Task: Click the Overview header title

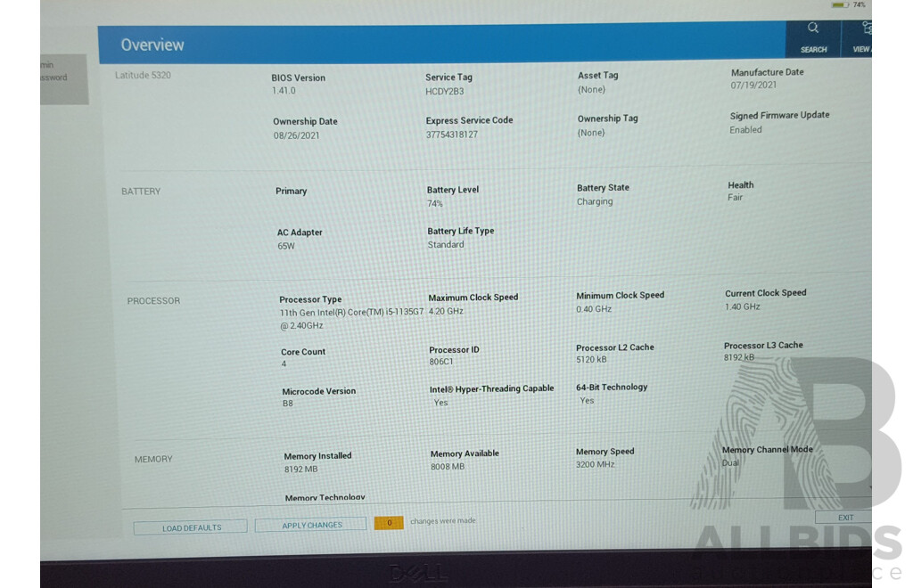Action: [152, 45]
